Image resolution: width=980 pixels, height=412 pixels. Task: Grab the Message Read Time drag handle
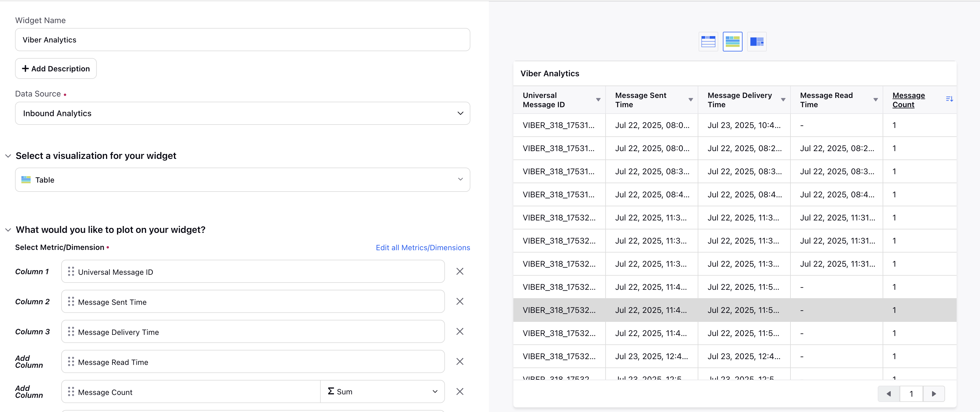tap(71, 361)
